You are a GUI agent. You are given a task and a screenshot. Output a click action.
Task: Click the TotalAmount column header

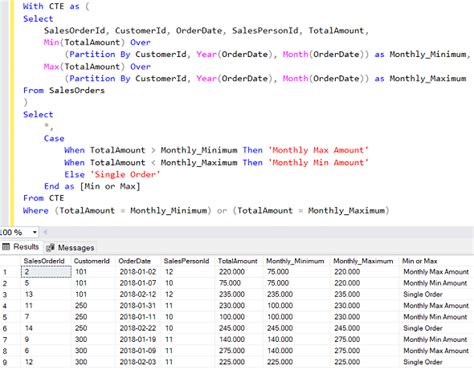coord(238,261)
